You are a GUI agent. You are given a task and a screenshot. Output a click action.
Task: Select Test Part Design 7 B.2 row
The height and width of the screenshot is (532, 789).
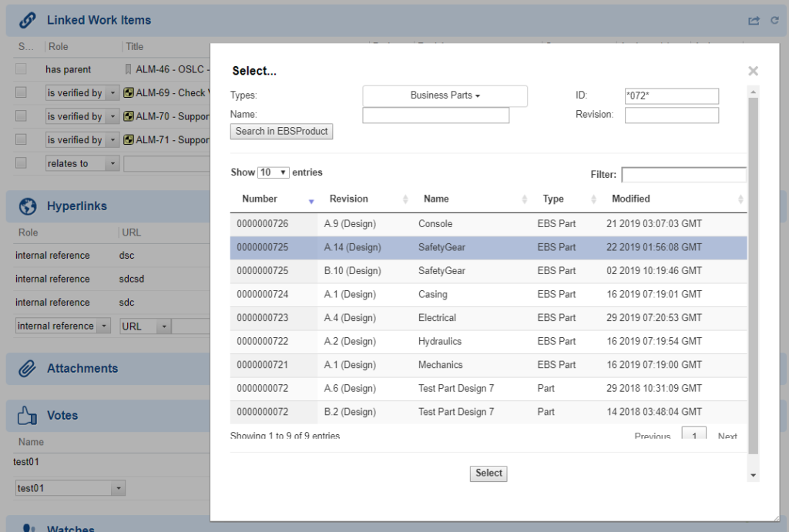488,413
